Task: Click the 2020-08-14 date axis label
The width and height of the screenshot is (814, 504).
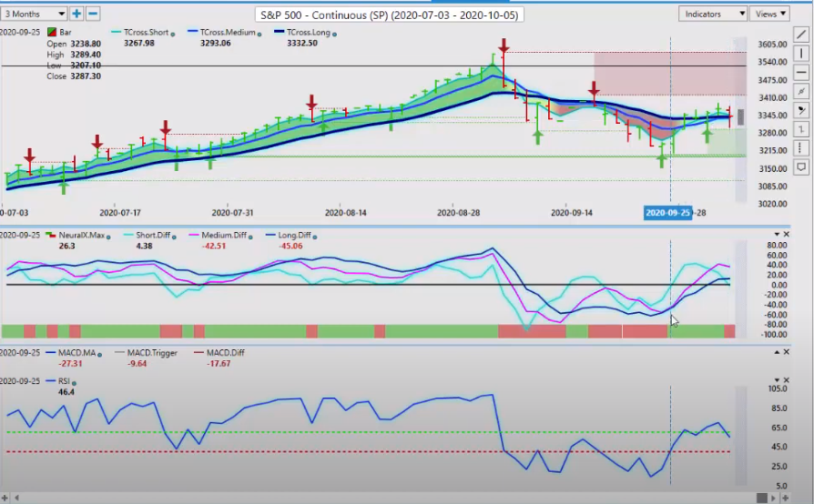Action: point(345,213)
